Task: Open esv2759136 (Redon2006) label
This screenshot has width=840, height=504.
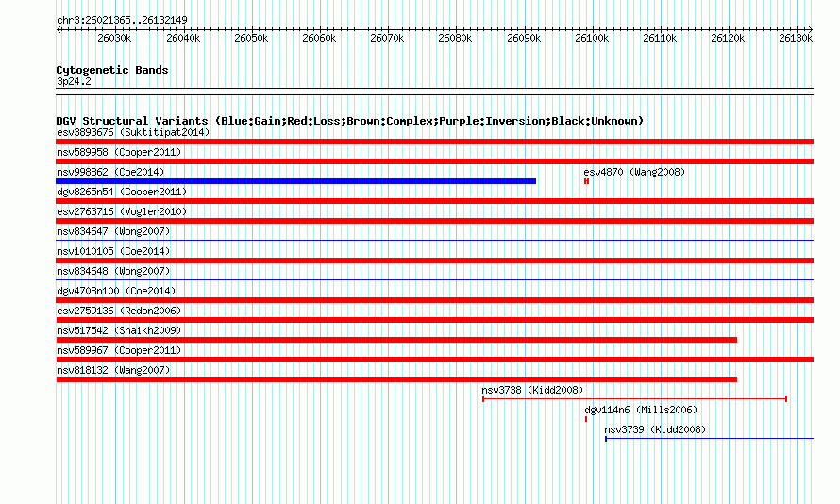Action: [119, 311]
